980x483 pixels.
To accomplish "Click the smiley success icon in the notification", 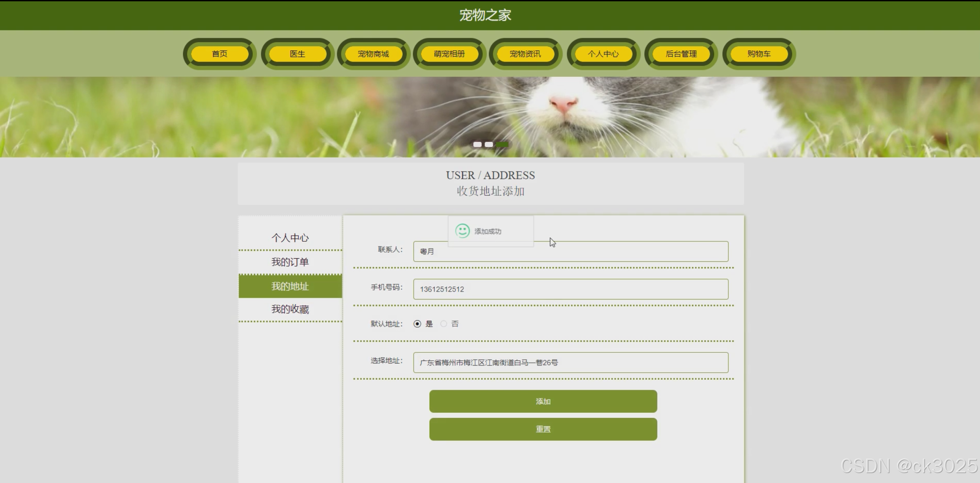I will pos(462,231).
